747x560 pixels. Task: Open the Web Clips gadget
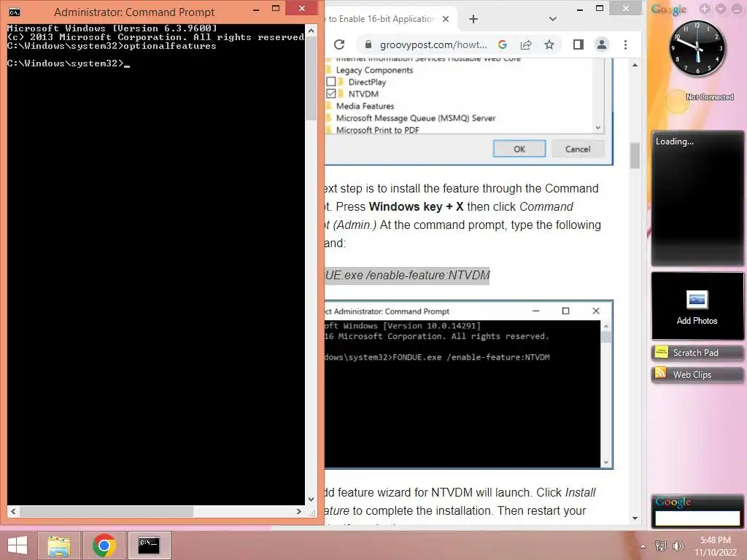point(697,375)
